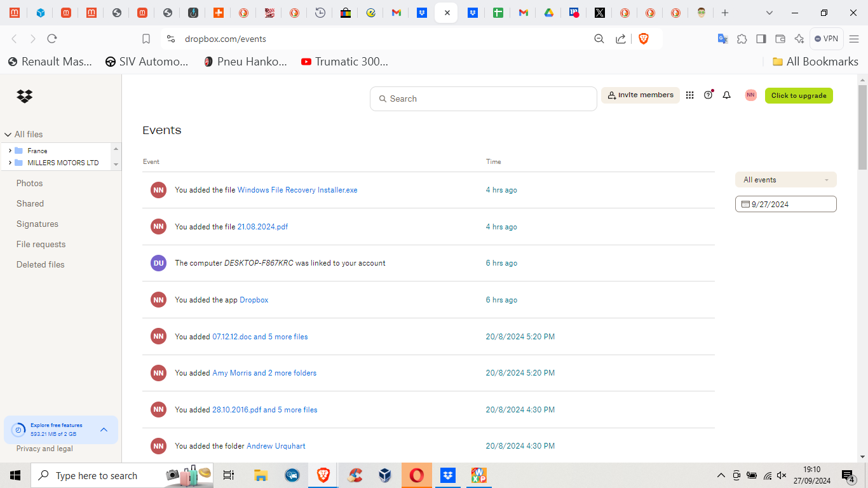Open Dropbox app from Windows taskbar
Viewport: 868px width, 488px height.
click(x=448, y=475)
